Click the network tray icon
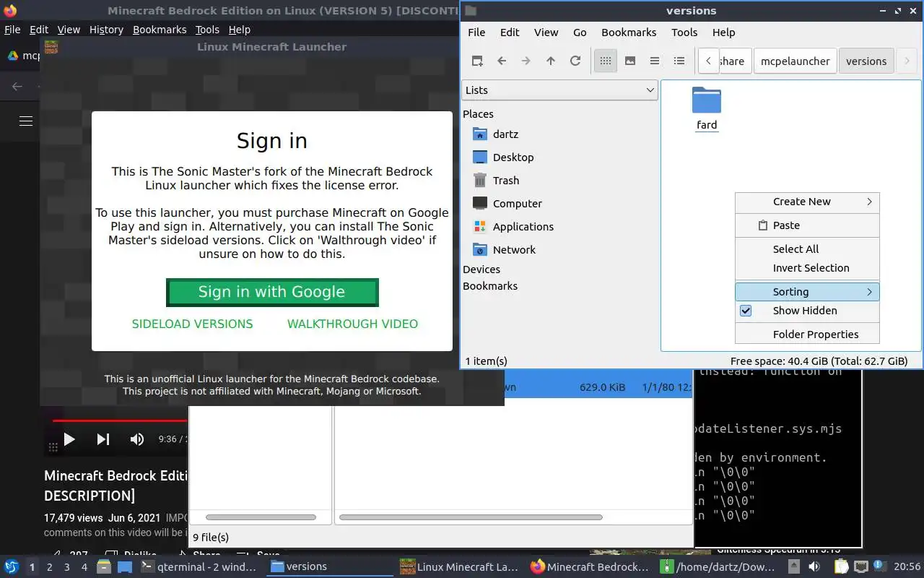 [860, 566]
